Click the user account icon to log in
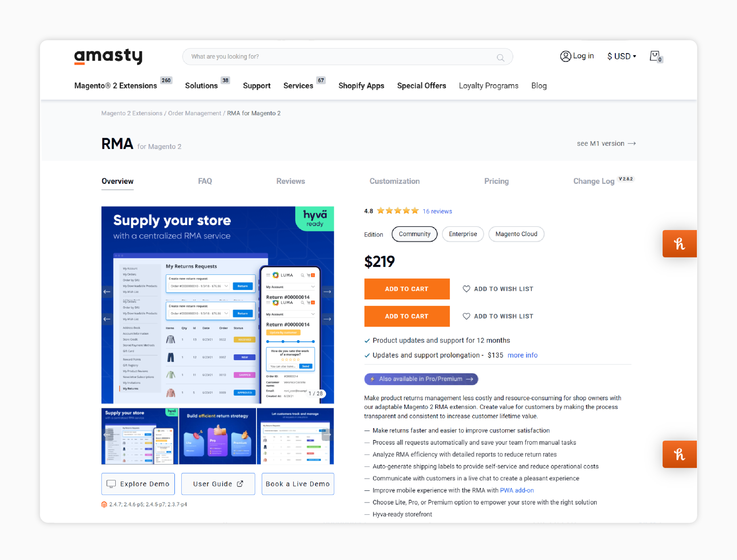 (x=566, y=56)
